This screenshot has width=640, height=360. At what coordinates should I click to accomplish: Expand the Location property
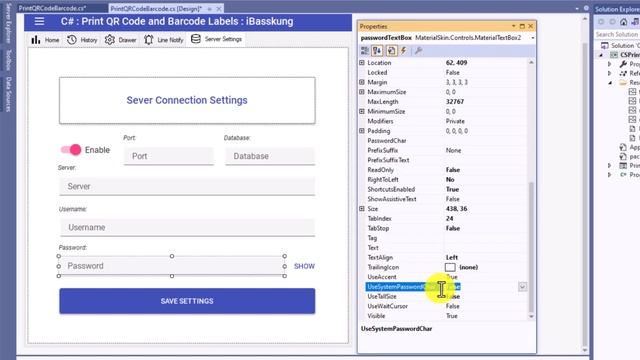362,63
